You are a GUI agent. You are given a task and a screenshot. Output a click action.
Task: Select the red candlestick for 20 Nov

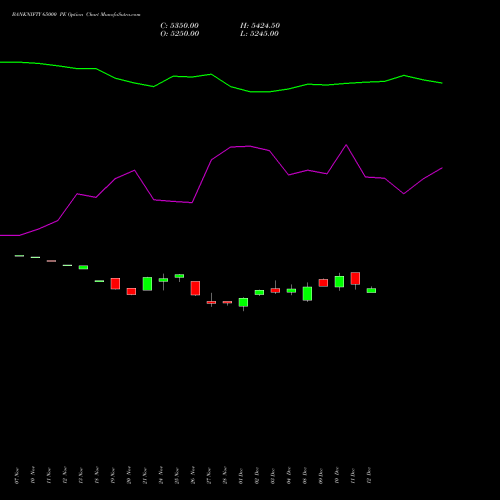(x=131, y=292)
